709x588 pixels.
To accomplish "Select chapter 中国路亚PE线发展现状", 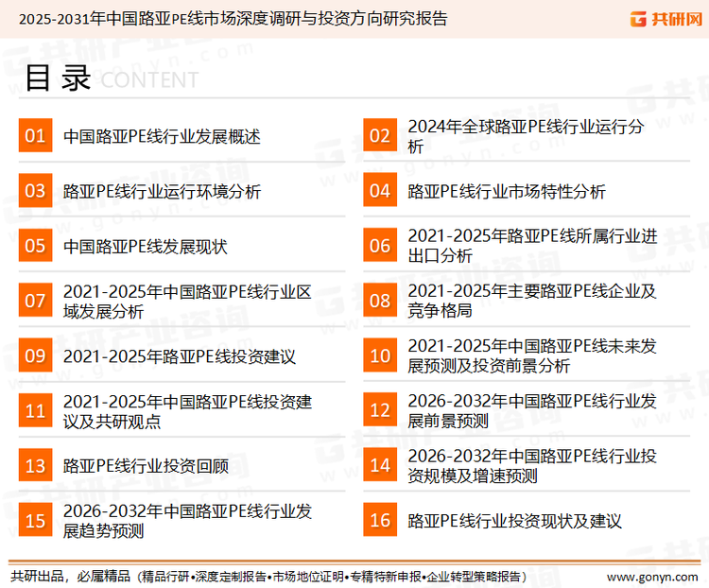I will (x=146, y=247).
